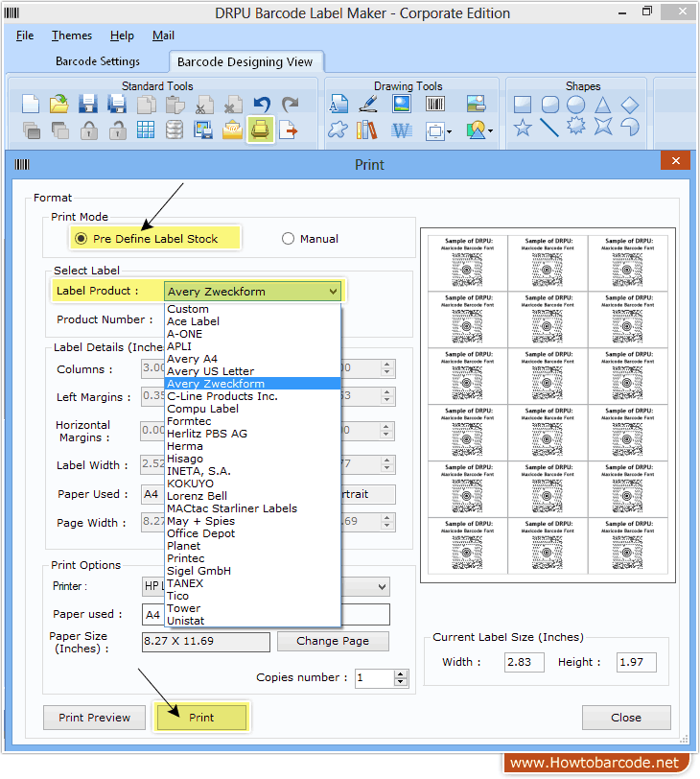Image resolution: width=700 pixels, height=779 pixels.
Task: Click the Undo arrow icon
Action: (x=262, y=105)
